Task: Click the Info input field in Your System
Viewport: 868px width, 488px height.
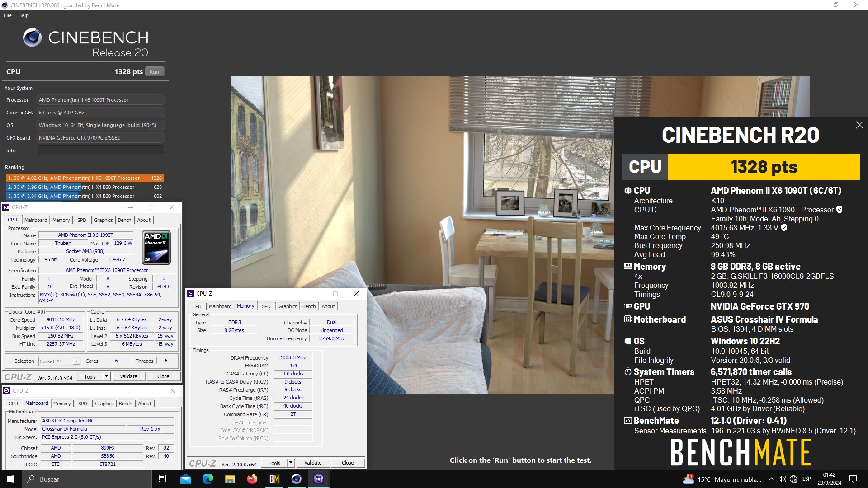Action: click(100, 150)
